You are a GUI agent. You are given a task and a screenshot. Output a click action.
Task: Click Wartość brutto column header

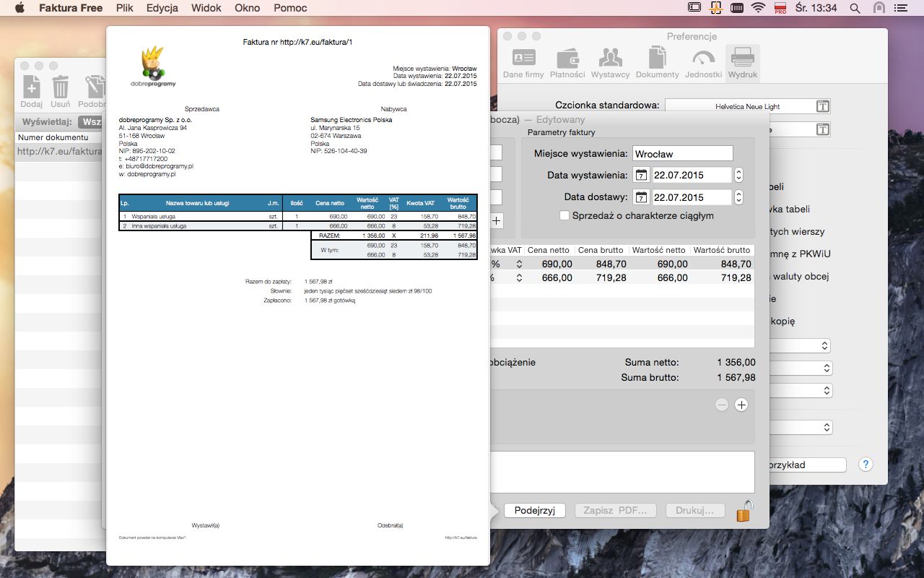coord(722,250)
